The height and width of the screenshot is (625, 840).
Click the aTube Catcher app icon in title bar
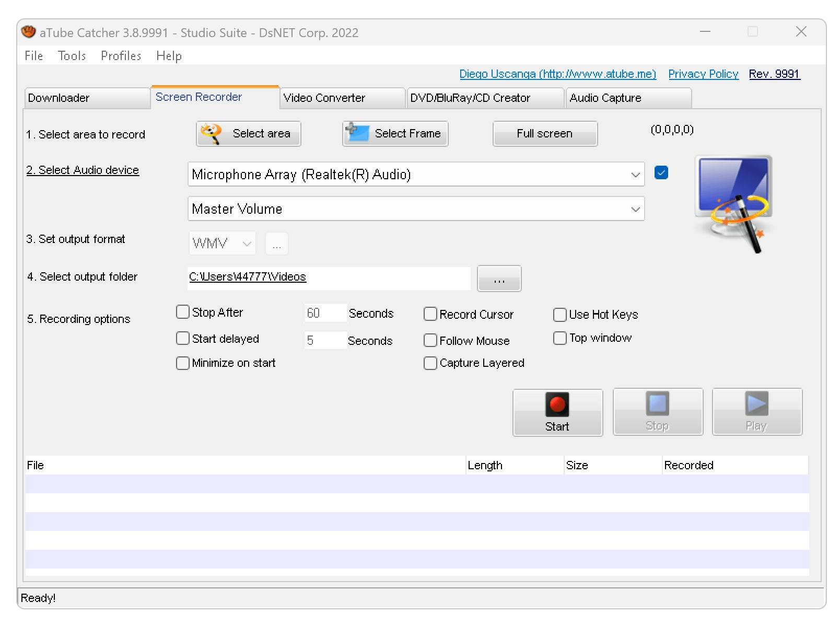(x=29, y=32)
